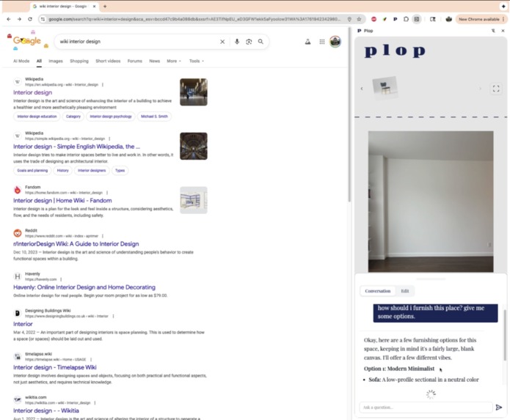The height and width of the screenshot is (420, 510).
Task: Go forward using browser forward arrow
Action: pyautogui.click(x=19, y=19)
